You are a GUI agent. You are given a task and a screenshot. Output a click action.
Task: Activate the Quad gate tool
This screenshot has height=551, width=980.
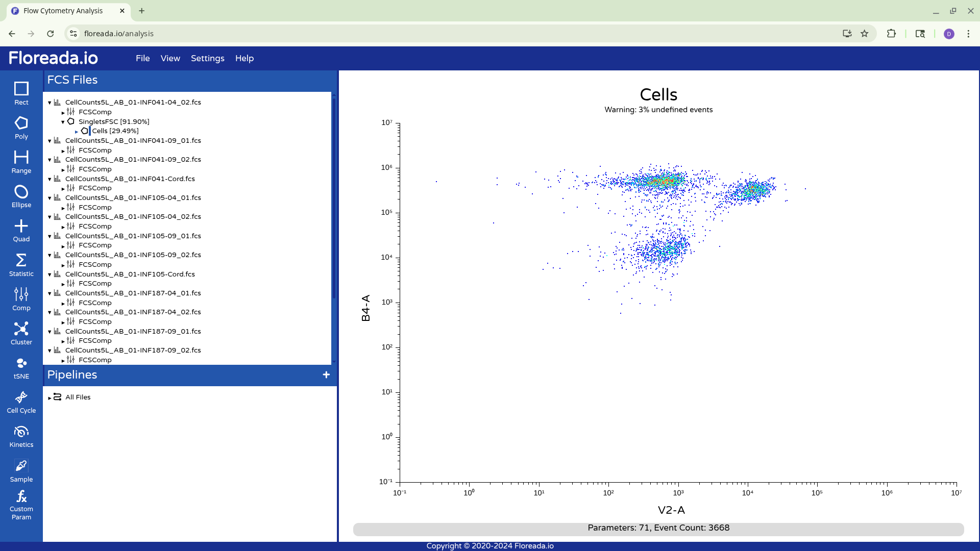21,230
